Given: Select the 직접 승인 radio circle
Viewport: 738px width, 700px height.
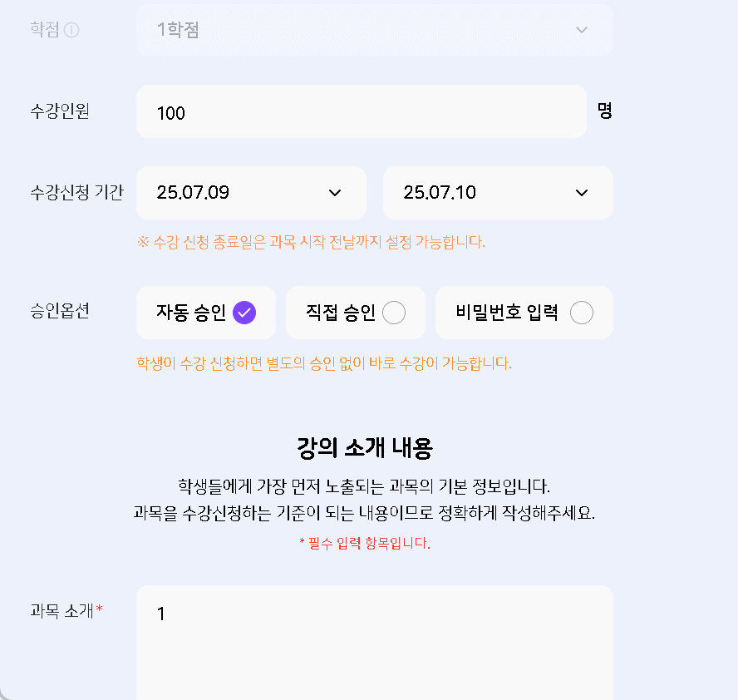Looking at the screenshot, I should click(x=394, y=313).
